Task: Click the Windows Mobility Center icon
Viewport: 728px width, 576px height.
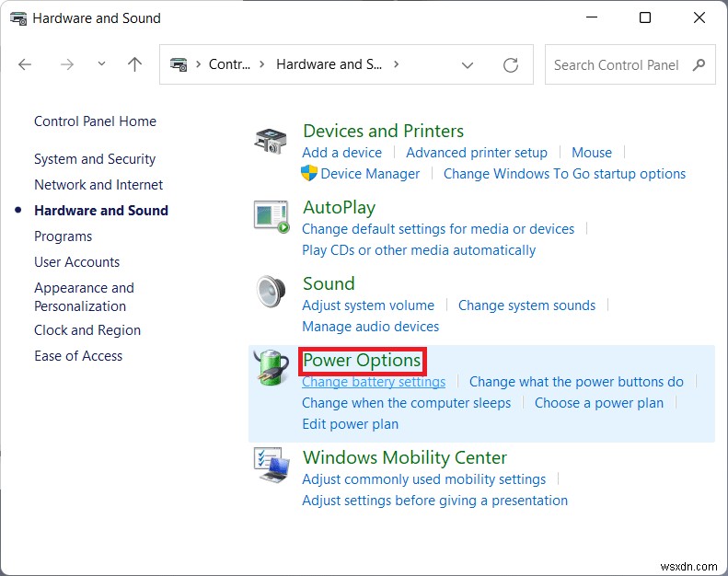Action: [272, 465]
